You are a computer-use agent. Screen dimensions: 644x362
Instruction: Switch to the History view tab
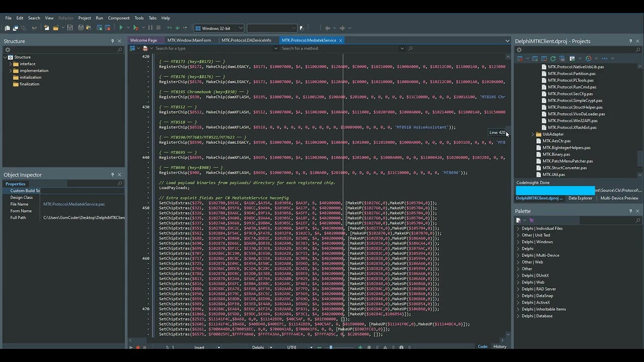tap(500, 346)
